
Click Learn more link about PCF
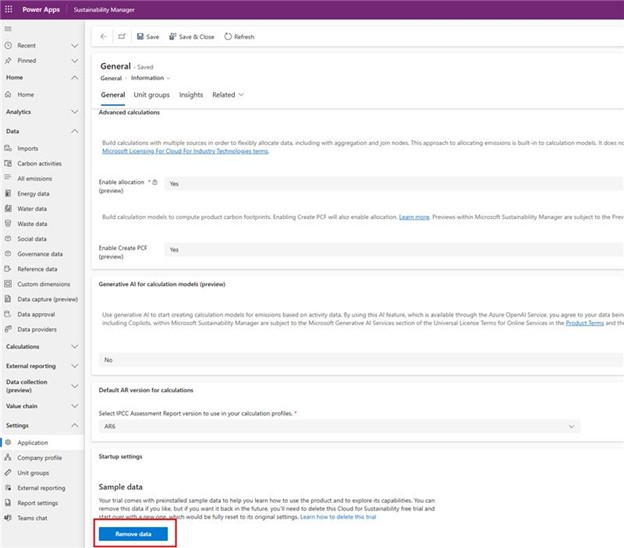click(414, 217)
